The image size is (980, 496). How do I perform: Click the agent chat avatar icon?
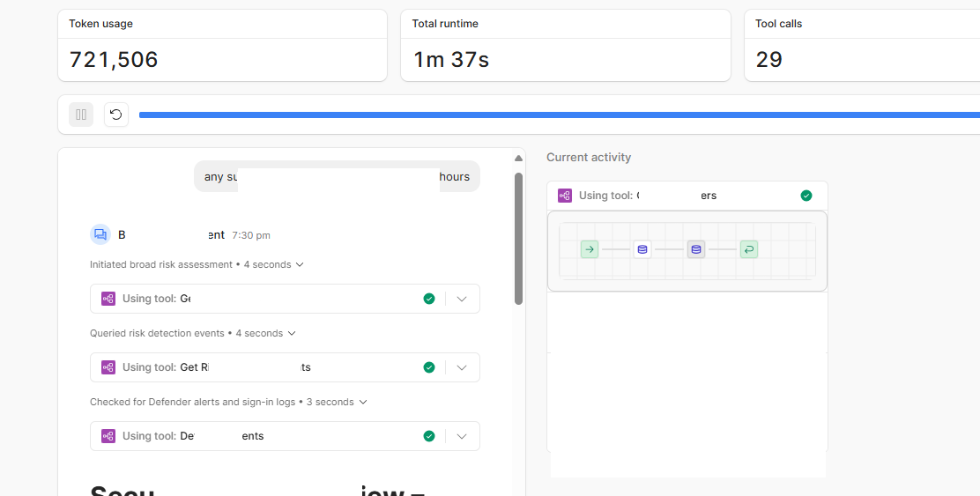(x=100, y=234)
